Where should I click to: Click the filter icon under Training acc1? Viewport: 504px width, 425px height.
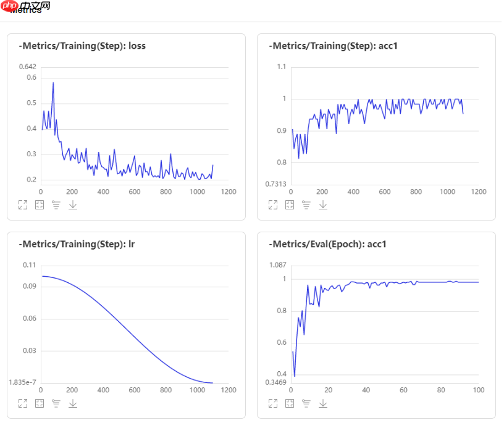306,205
